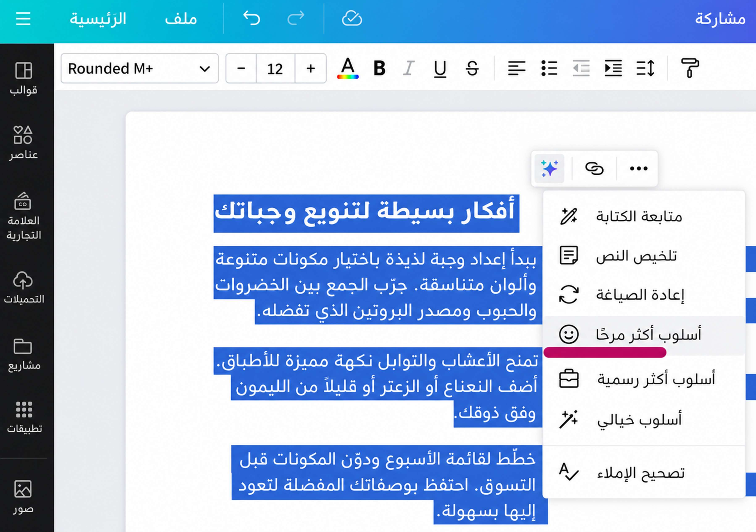Toggle strikethrough formatting

[472, 68]
